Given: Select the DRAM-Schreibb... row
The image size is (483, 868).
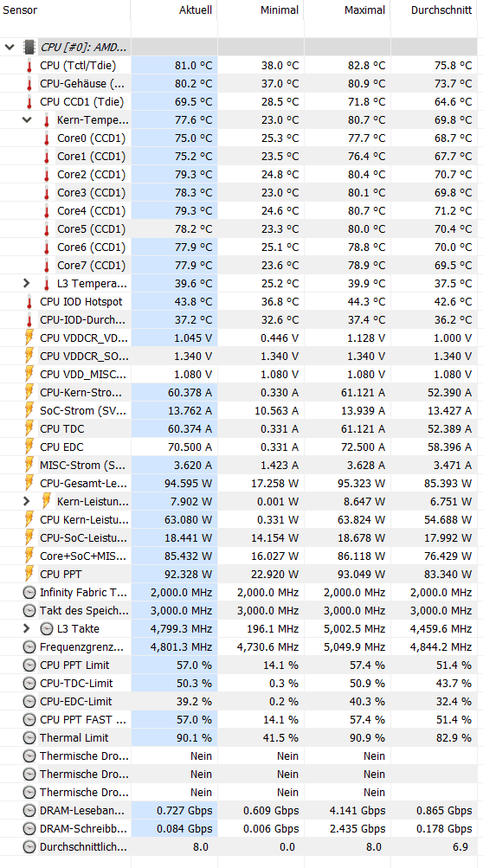Looking at the screenshot, I should tap(238, 829).
